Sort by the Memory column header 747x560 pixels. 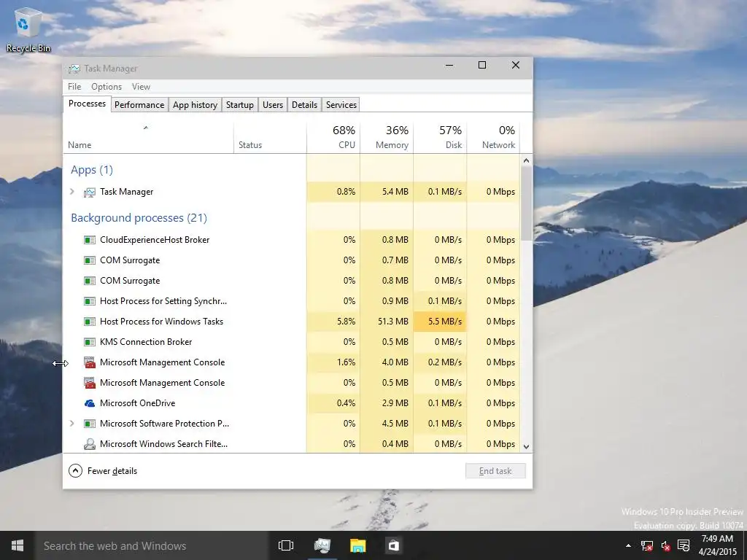(387, 137)
